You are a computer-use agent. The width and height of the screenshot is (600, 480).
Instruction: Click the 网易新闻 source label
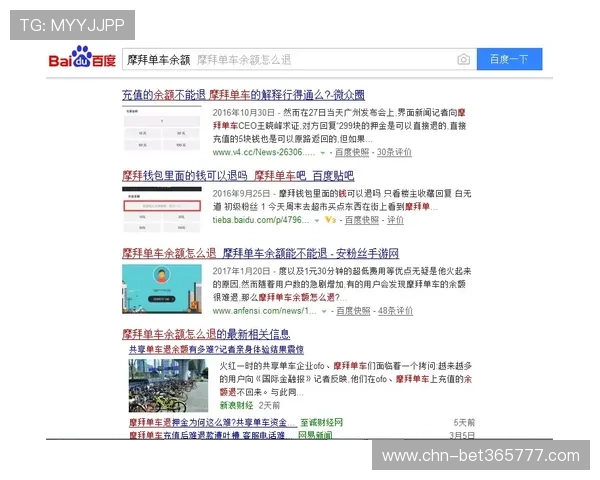(315, 435)
